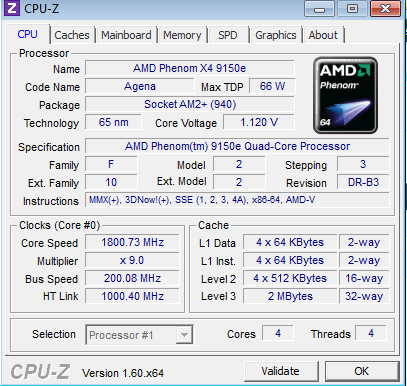
Task: Click the Multiplier value x 9.0
Action: (132, 260)
